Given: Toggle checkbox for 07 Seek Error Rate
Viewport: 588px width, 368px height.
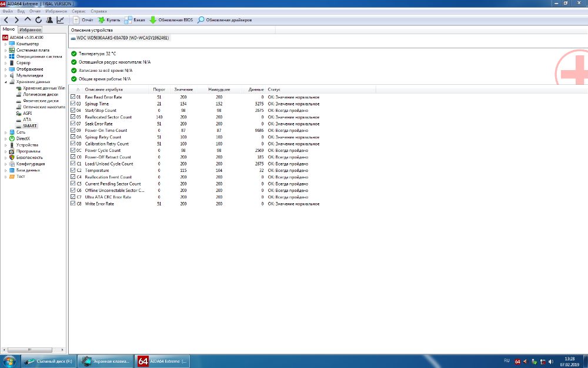Looking at the screenshot, I should (x=73, y=124).
